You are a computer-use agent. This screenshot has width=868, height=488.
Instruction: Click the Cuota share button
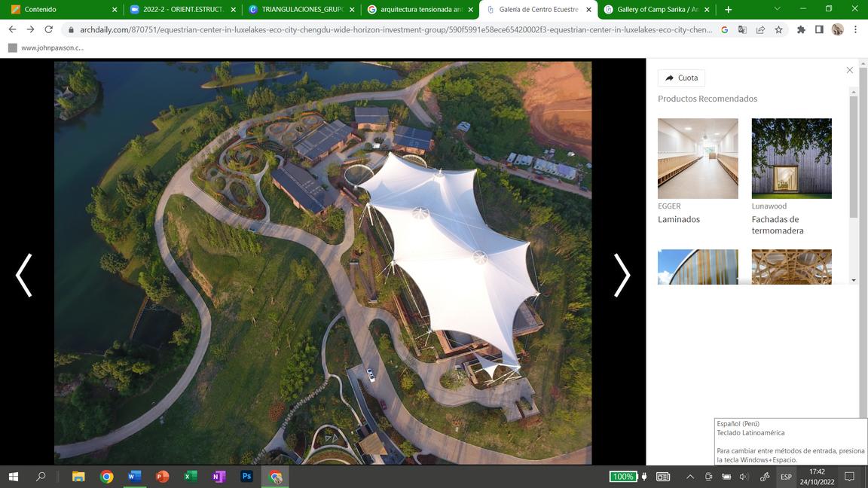pyautogui.click(x=681, y=78)
